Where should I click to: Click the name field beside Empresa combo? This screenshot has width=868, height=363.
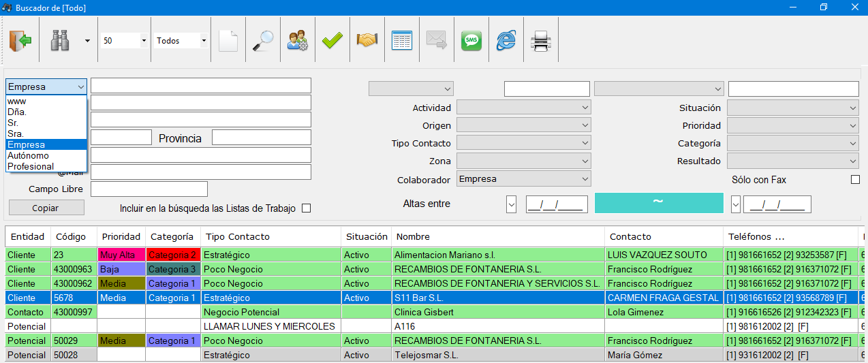pyautogui.click(x=201, y=86)
